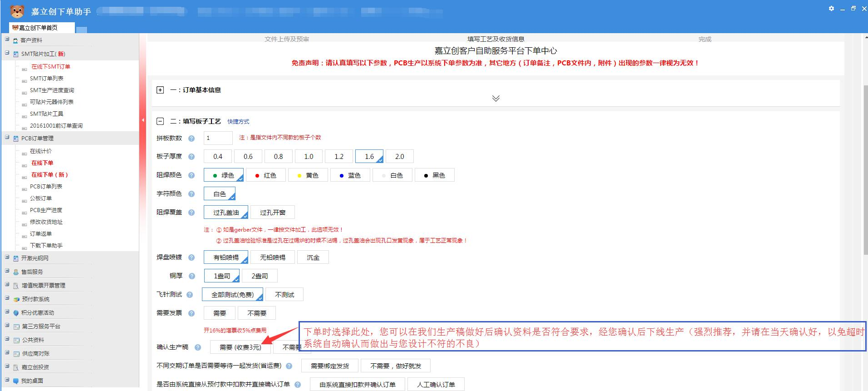Click the 快捷方式 link
868x391 pixels.
tap(238, 122)
